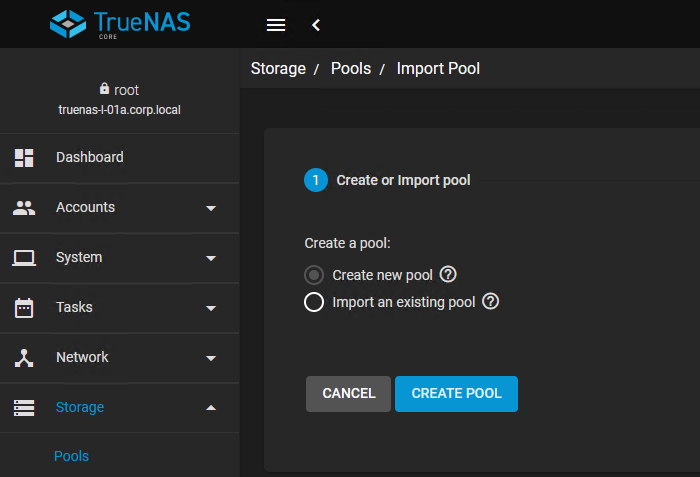This screenshot has width=700, height=477.
Task: Click the Network topology icon
Action: click(x=24, y=358)
